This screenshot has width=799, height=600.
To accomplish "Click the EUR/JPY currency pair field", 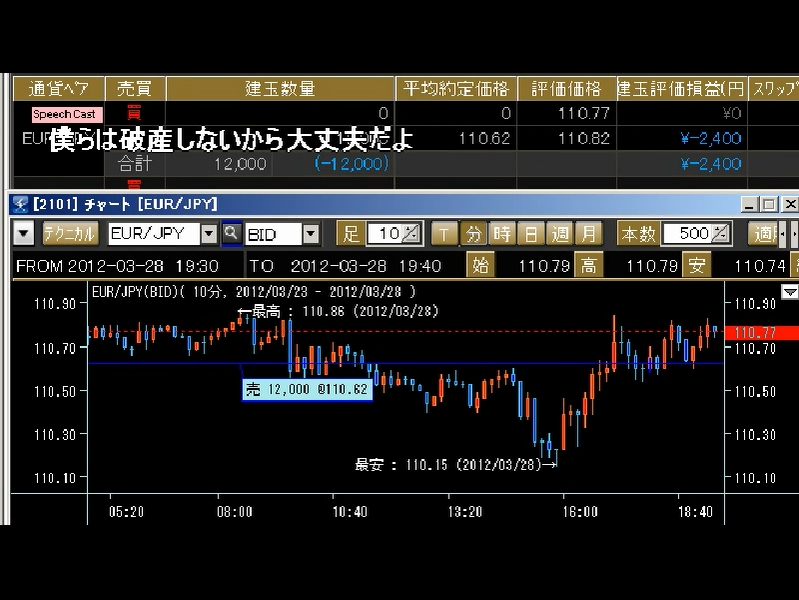I will pyautogui.click(x=154, y=234).
